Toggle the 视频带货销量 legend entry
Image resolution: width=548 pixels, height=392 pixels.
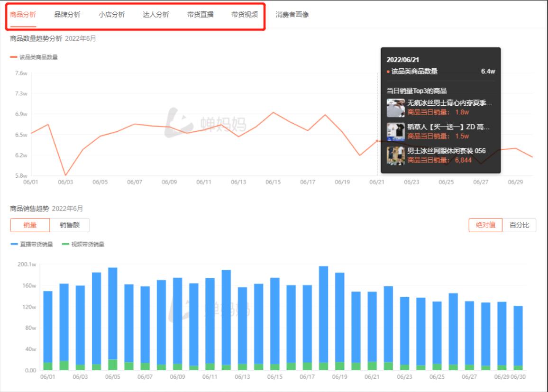83,244
